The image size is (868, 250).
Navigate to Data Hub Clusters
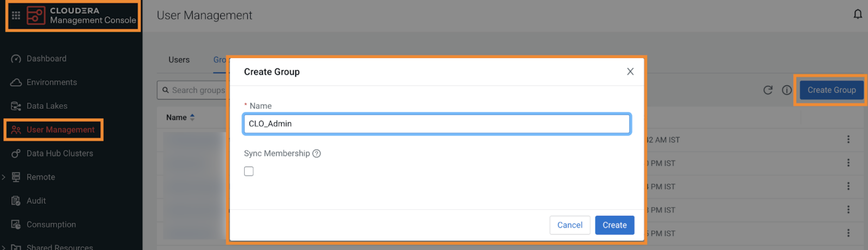[x=60, y=153]
